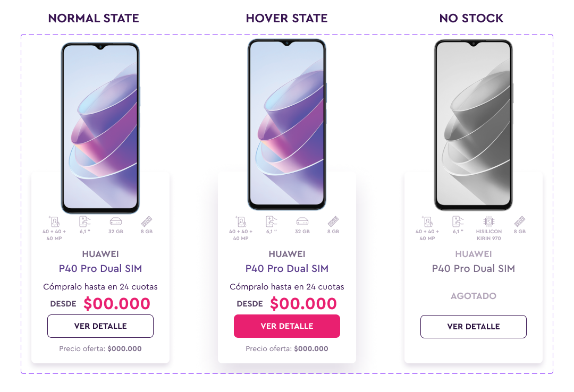Click the colorful phone image in the normal state card
The width and height of the screenshot is (574, 392).
pyautogui.click(x=100, y=128)
